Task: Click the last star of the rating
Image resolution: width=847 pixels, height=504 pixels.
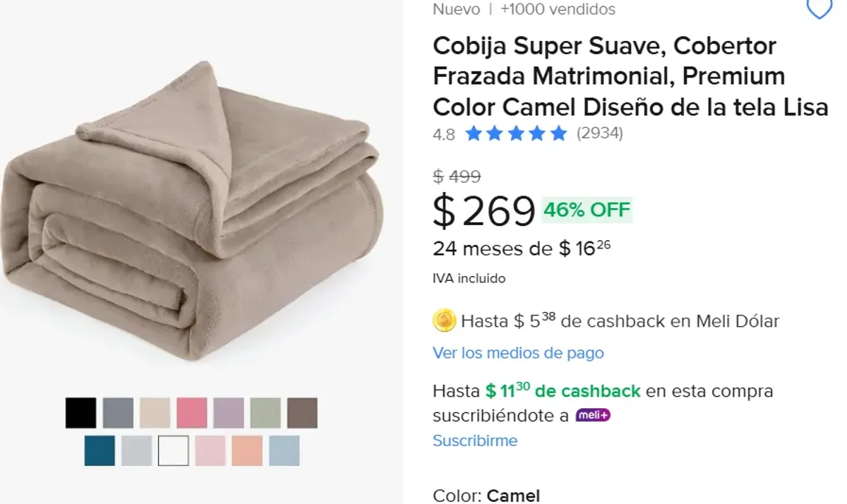Action: (557, 133)
